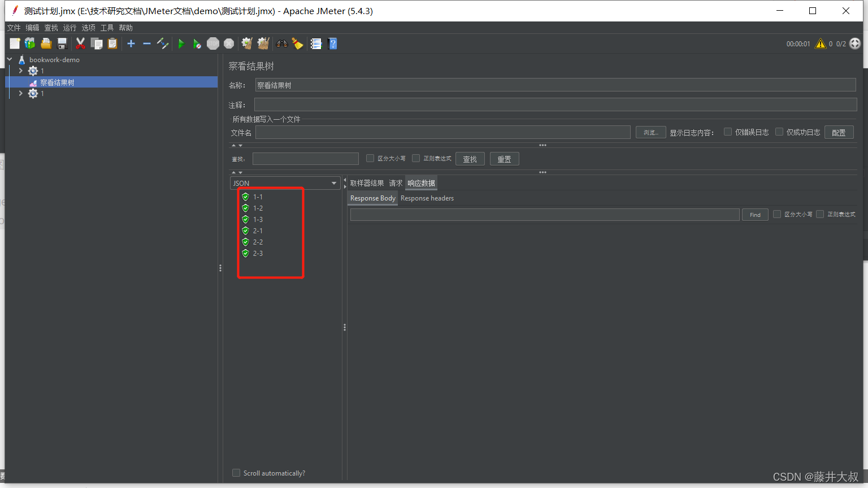The height and width of the screenshot is (488, 868).
Task: Click the Open file folder icon
Action: coord(46,43)
